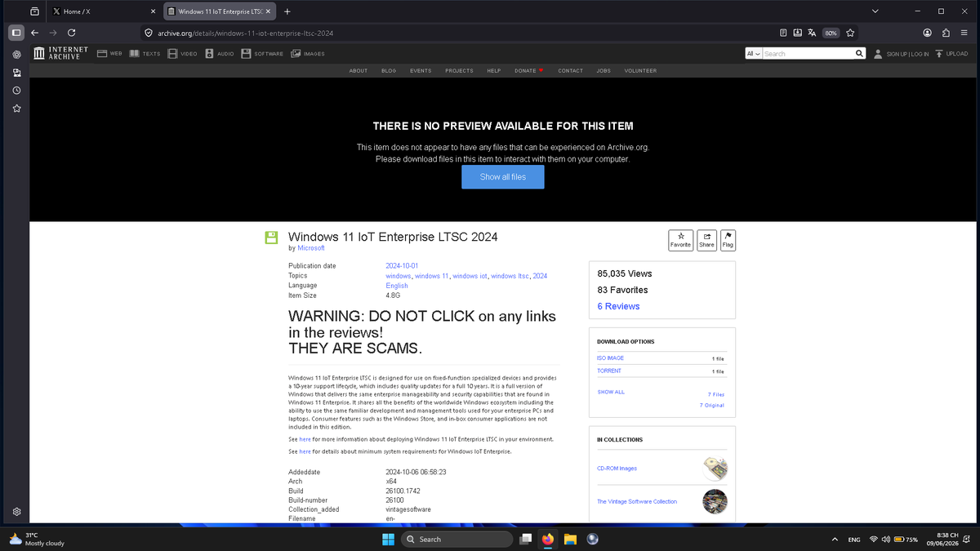Open the 6 Reviews link
980x551 pixels.
pos(618,306)
